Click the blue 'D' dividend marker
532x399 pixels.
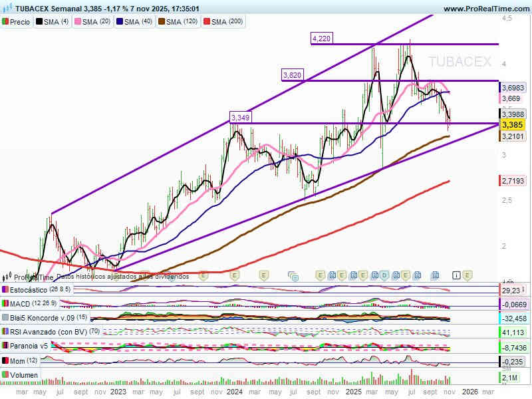(x=384, y=275)
